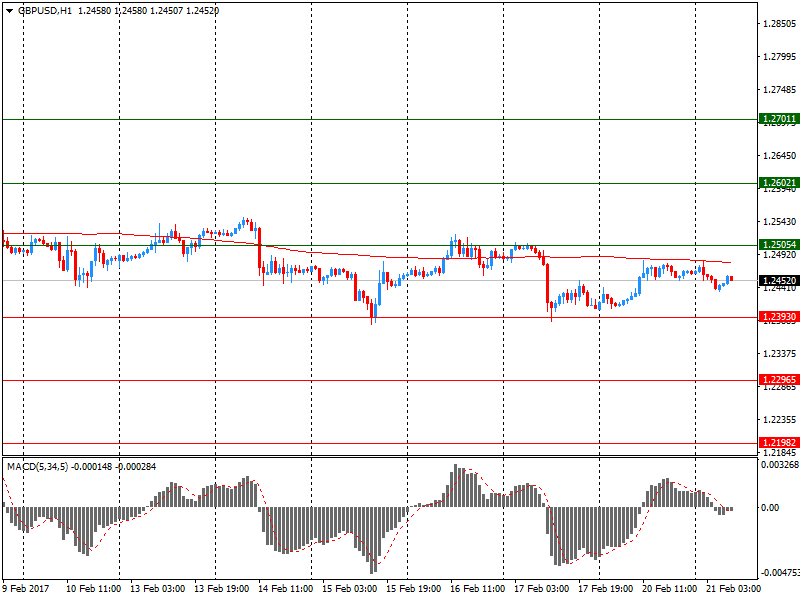Select the 1.28505 price scale value
Image resolution: width=800 pixels, height=600 pixels.
780,23
